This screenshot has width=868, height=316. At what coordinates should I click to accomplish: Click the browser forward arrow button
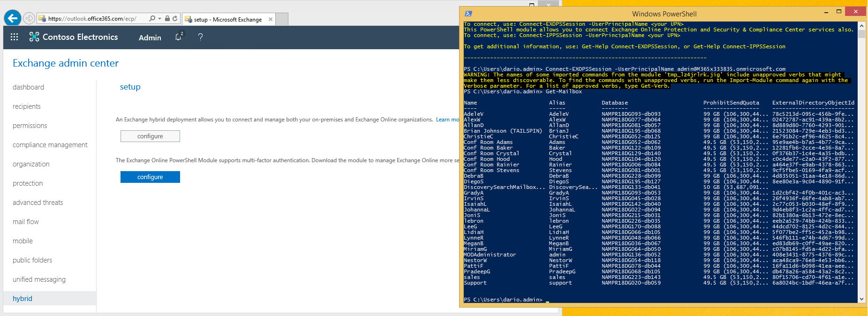click(x=29, y=18)
